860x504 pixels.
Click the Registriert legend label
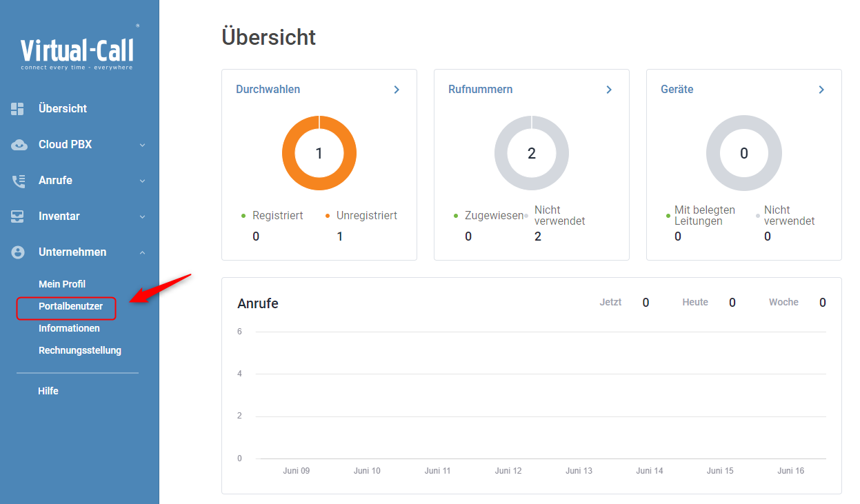click(x=277, y=216)
